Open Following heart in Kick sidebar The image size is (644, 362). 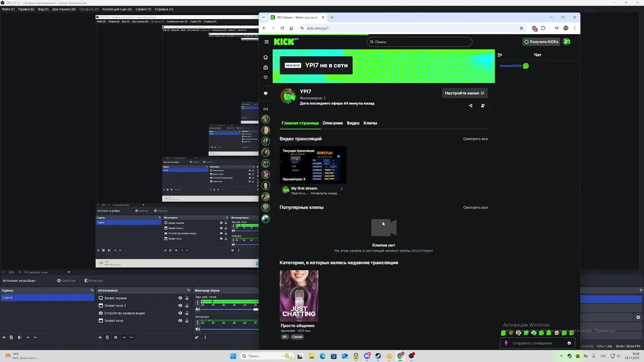(x=266, y=77)
